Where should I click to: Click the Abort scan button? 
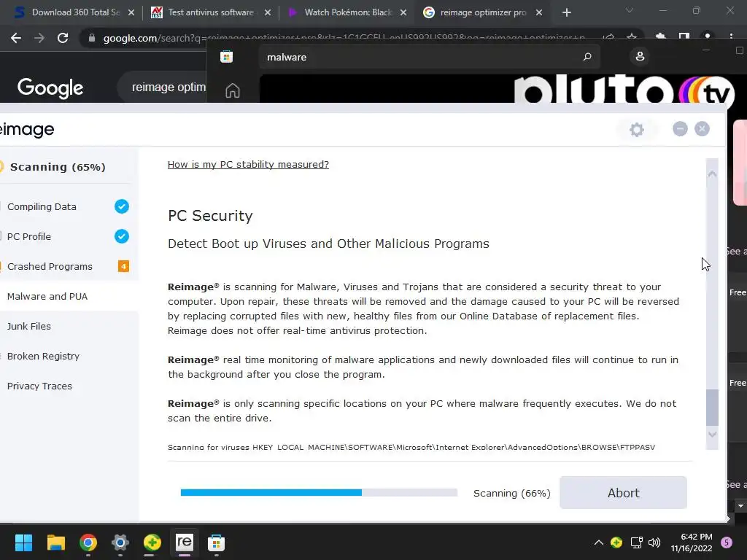click(x=623, y=493)
